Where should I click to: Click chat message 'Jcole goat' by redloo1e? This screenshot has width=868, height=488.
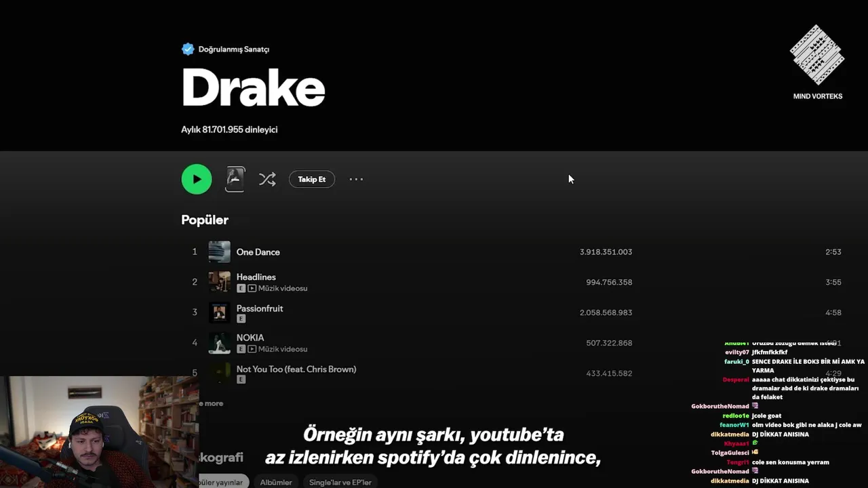click(x=766, y=415)
